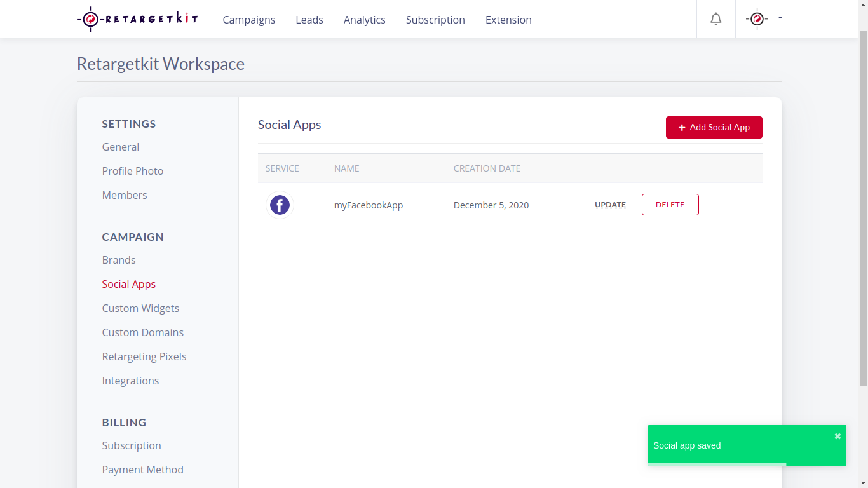Delete the myFacebookApp social app
This screenshot has height=488, width=868.
coord(670,205)
